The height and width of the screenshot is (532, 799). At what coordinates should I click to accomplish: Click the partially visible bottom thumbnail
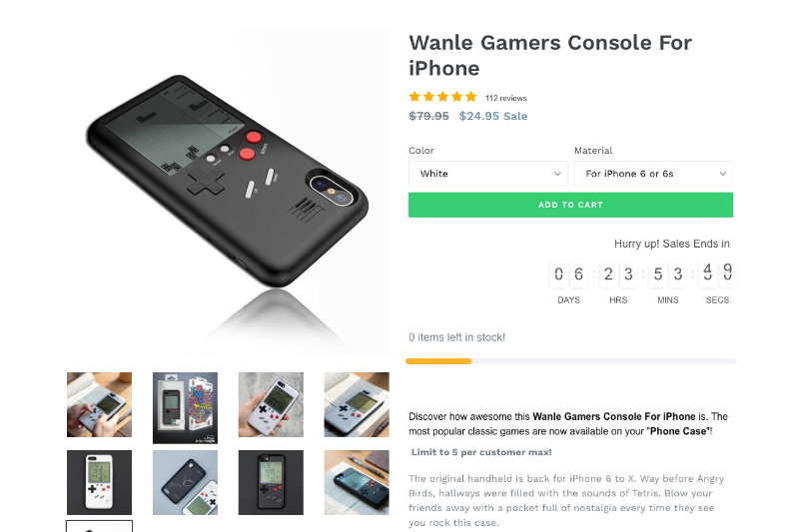click(99, 526)
